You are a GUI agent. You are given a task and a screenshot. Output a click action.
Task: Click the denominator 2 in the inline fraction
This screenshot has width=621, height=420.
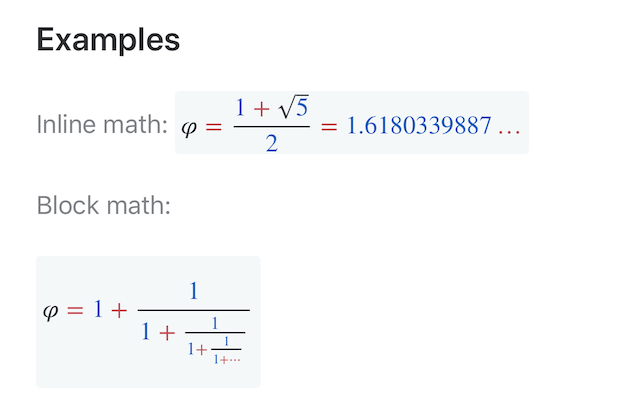pos(271,147)
